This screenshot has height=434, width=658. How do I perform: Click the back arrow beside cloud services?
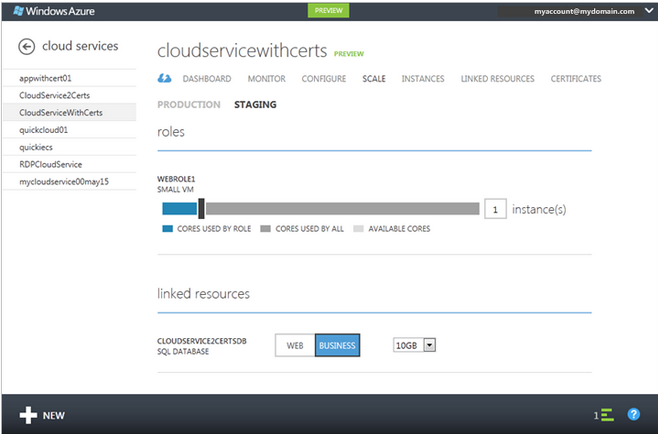point(26,47)
